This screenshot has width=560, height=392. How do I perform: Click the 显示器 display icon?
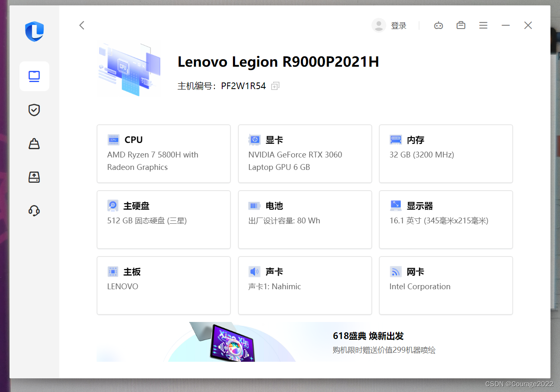pos(396,206)
